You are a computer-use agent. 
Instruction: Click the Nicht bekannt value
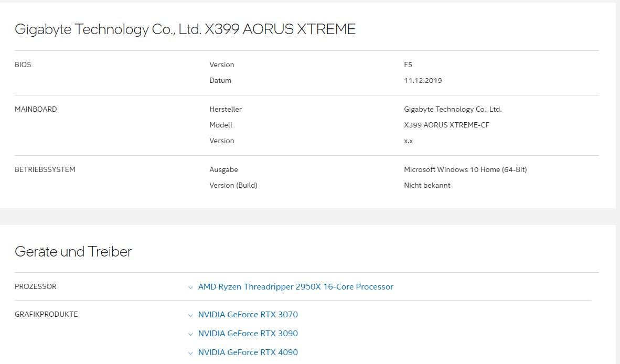pos(427,185)
